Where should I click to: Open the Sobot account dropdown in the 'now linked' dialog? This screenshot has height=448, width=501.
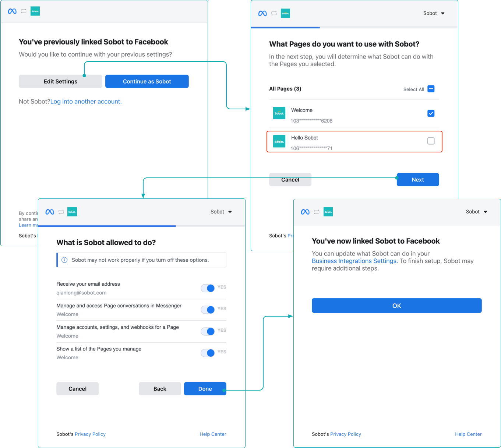coord(477,212)
